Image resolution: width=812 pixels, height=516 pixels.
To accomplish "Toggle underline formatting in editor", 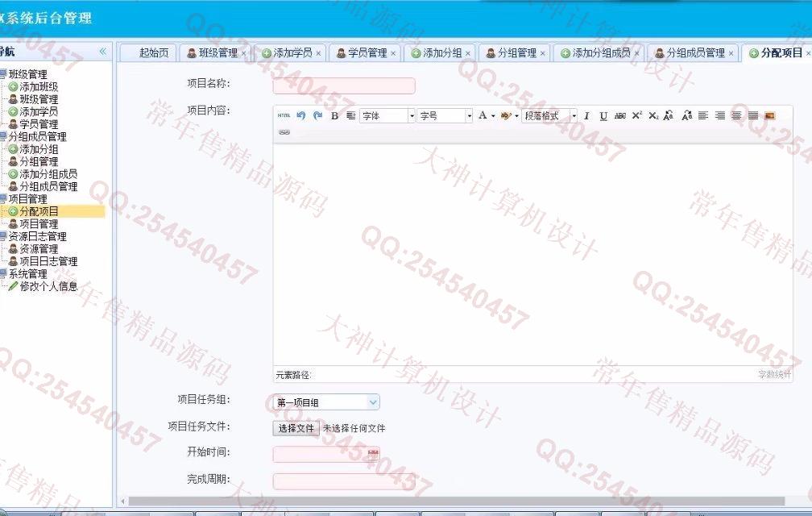I will 603,115.
